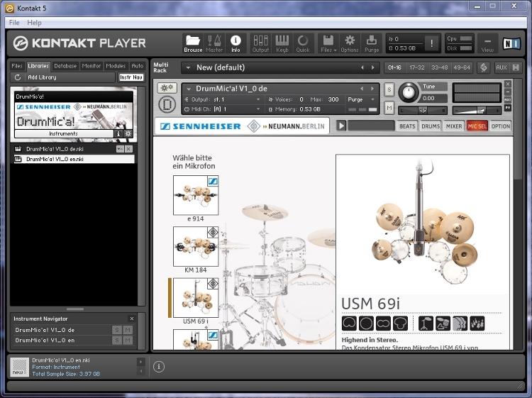Go to previous instrument arrow
Viewport: 532px width, 398px height.
tap(362, 89)
